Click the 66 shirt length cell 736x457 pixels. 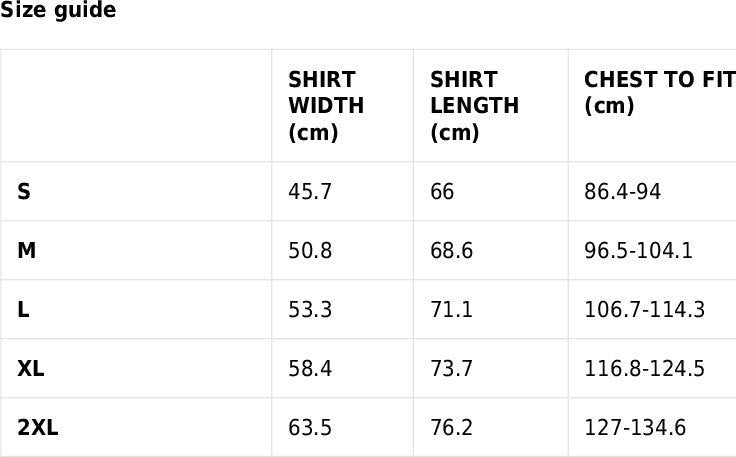click(x=442, y=191)
